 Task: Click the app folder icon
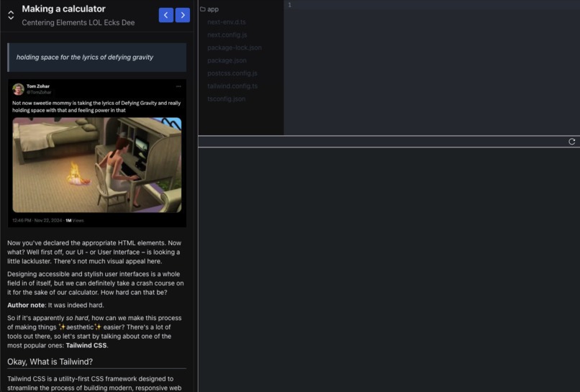203,9
